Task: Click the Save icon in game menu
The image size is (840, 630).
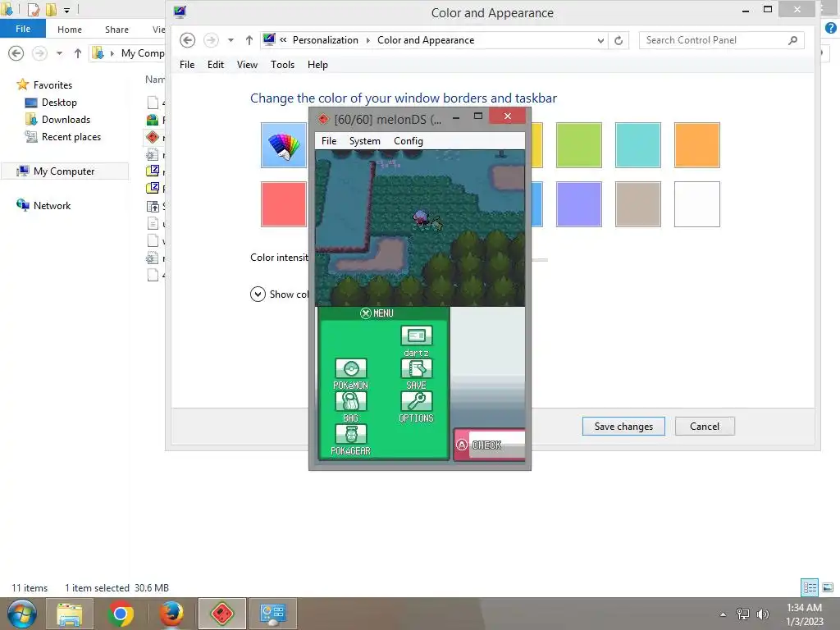Action: coord(416,368)
